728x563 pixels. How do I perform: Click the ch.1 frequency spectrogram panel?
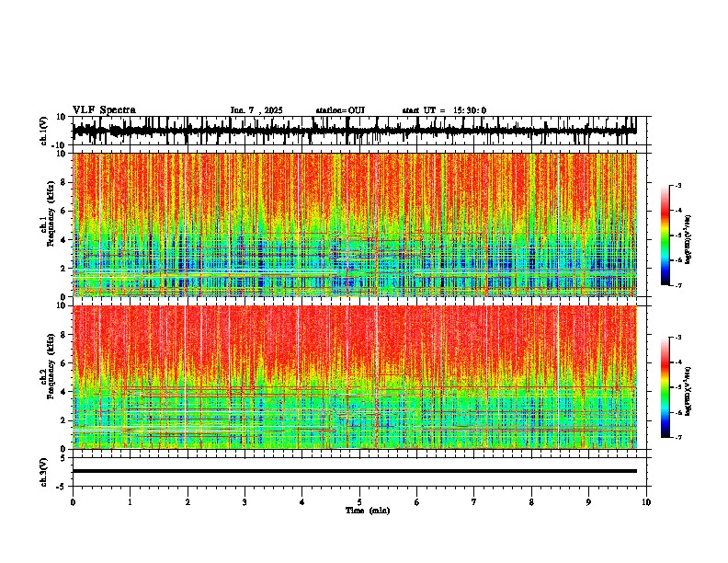pyautogui.click(x=354, y=224)
